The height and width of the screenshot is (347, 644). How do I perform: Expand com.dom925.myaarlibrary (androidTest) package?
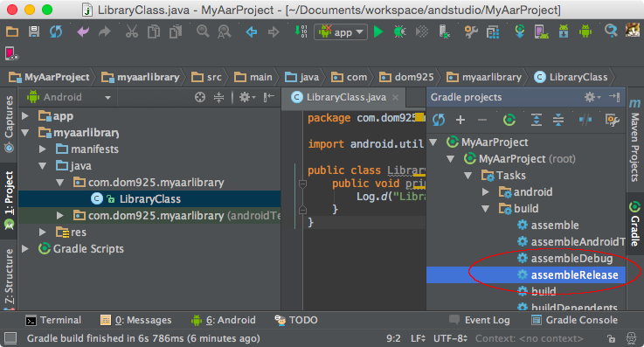60,216
